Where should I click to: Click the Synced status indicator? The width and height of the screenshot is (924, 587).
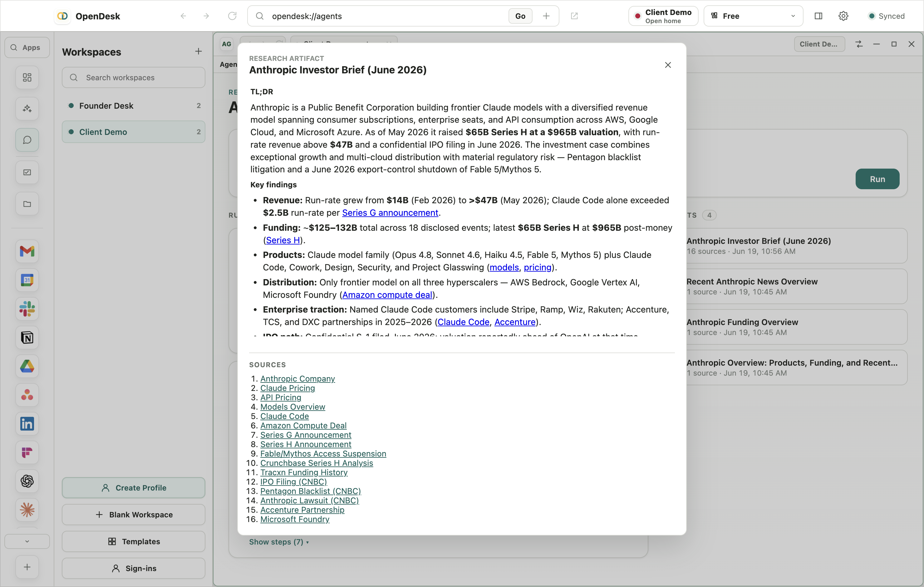887,16
